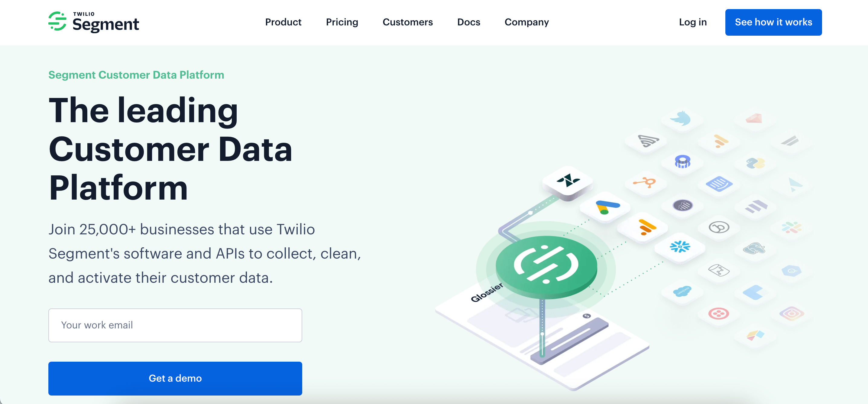Click the Product navigation menu item
This screenshot has width=868, height=404.
pyautogui.click(x=283, y=22)
